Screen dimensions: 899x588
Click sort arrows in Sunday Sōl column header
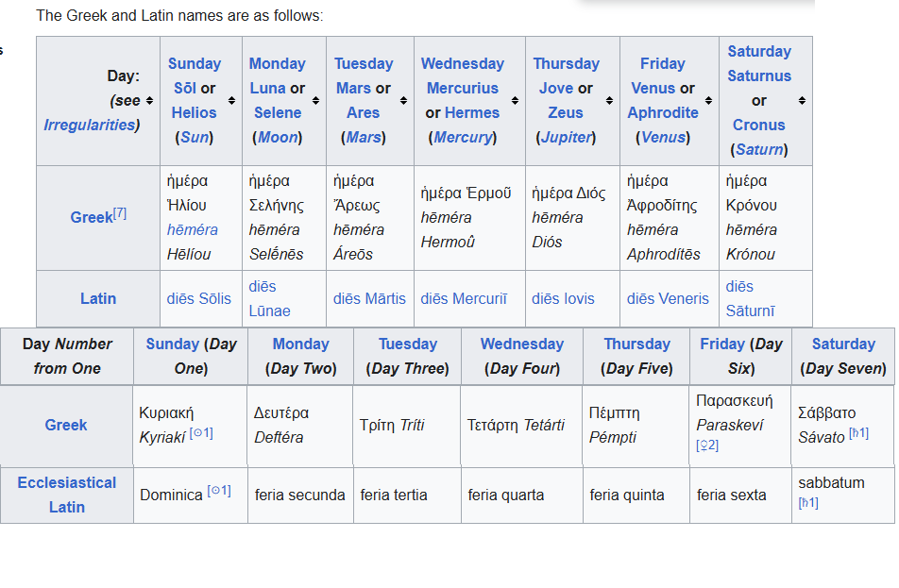click(x=231, y=100)
